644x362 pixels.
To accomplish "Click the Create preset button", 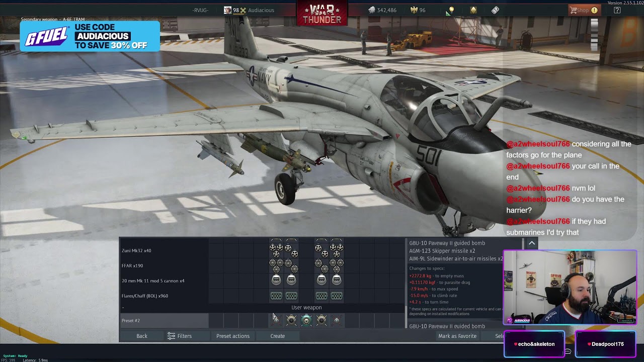I will [x=278, y=336].
